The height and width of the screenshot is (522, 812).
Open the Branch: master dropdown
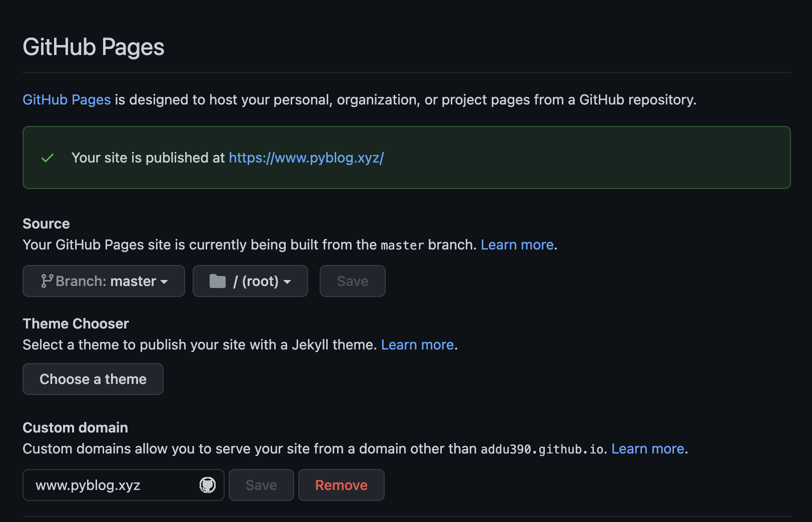click(x=104, y=281)
